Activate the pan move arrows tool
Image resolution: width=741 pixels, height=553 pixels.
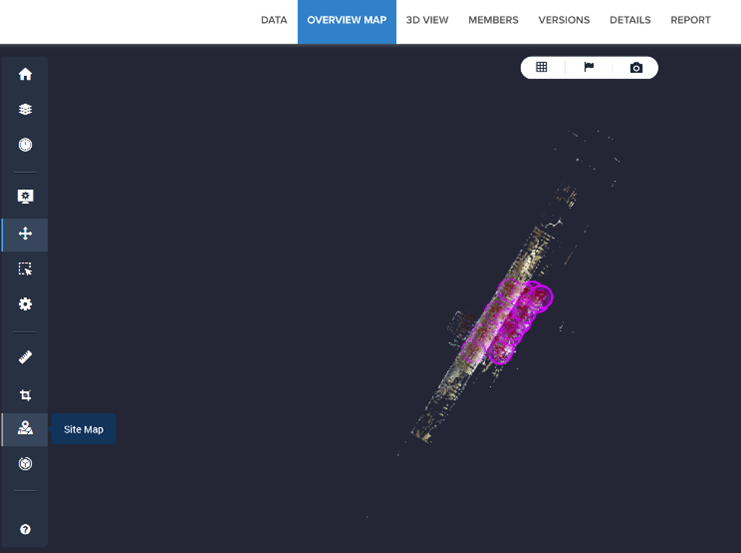[25, 233]
